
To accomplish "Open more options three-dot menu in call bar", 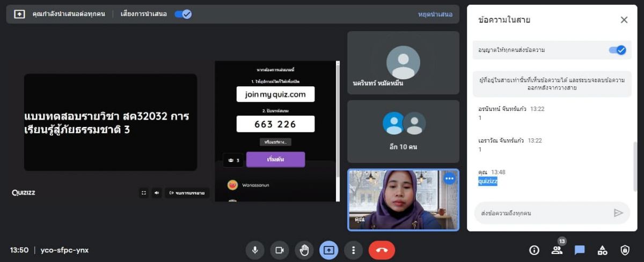I will tap(353, 250).
